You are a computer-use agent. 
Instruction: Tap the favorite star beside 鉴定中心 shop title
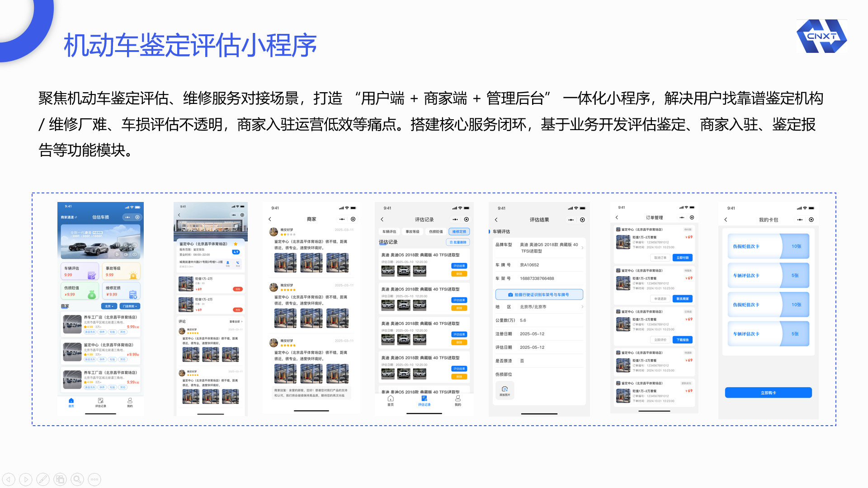pos(236,244)
